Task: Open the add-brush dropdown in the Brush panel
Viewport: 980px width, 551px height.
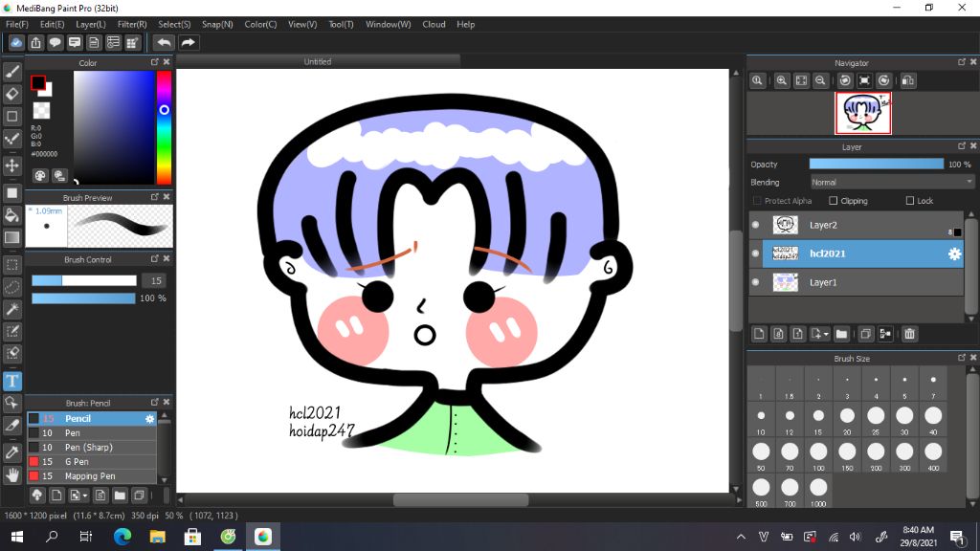Action: point(85,496)
